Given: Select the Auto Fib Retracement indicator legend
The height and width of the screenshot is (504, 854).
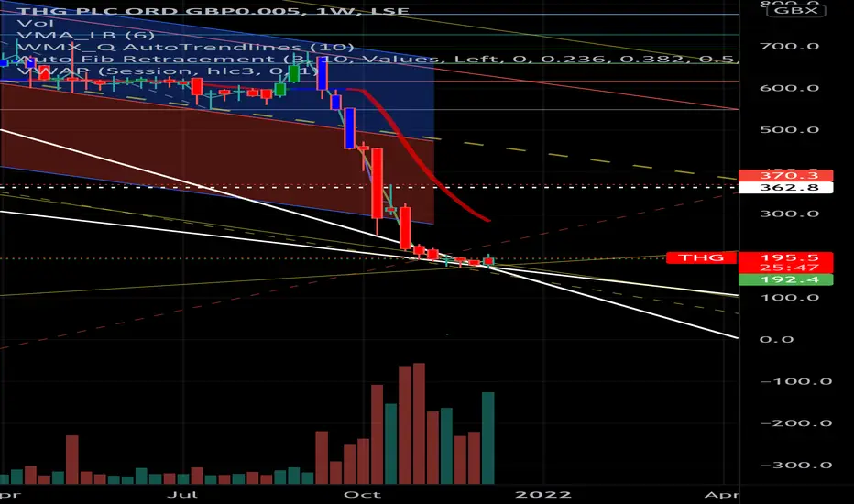Looking at the screenshot, I should (377, 59).
